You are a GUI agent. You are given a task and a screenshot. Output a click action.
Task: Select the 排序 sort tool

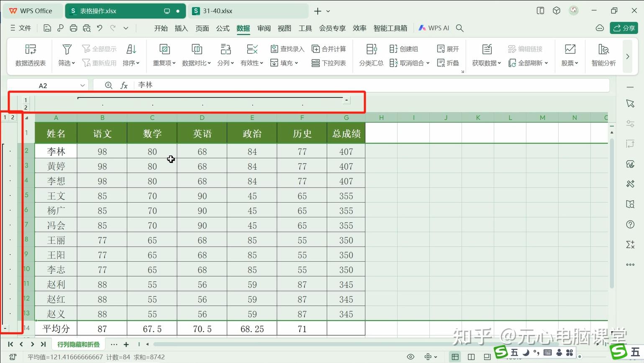131,55
